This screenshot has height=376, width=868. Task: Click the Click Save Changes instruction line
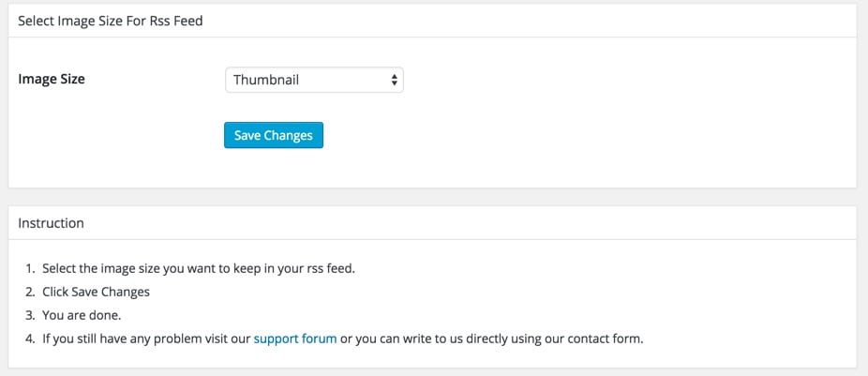click(x=96, y=292)
